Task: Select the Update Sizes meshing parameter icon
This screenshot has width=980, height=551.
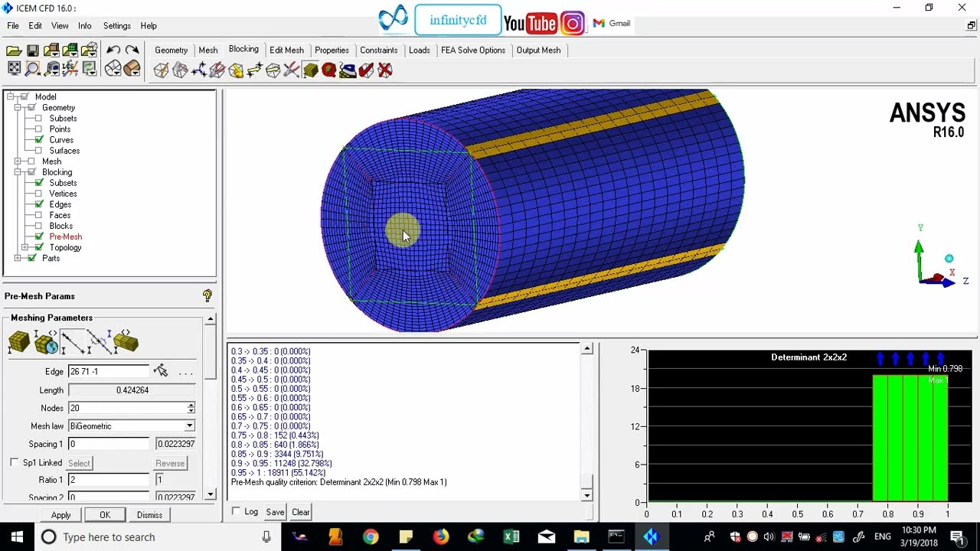Action: tap(18, 341)
